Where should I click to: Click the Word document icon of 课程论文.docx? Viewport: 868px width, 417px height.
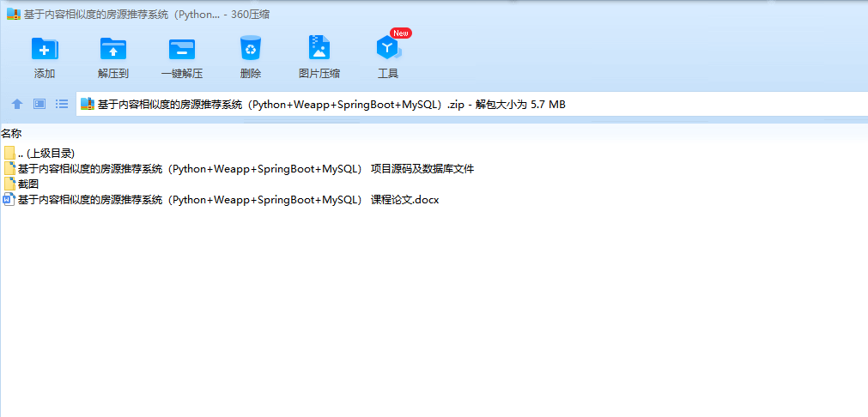tap(9, 200)
